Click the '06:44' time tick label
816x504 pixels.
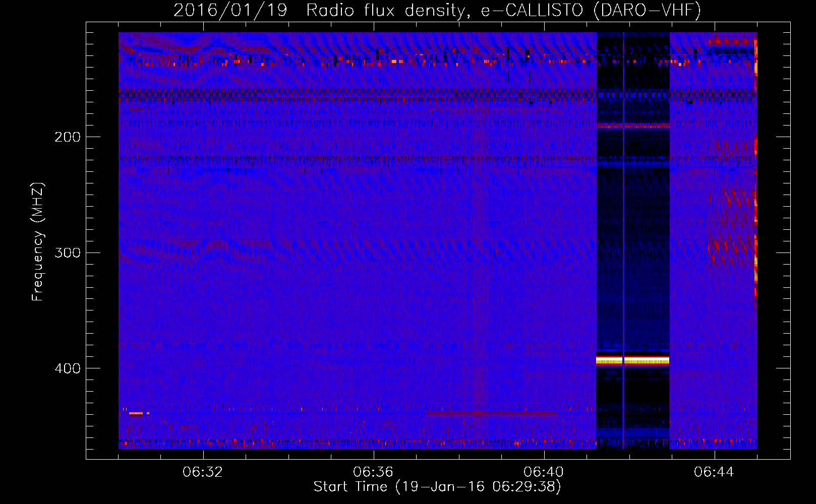click(715, 472)
